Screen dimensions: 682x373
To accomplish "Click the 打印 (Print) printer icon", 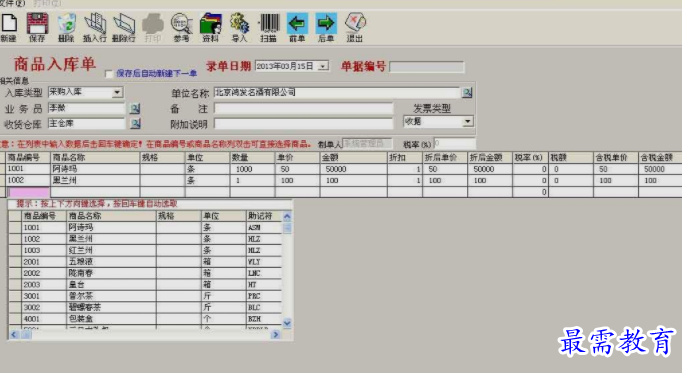I will pyautogui.click(x=153, y=27).
